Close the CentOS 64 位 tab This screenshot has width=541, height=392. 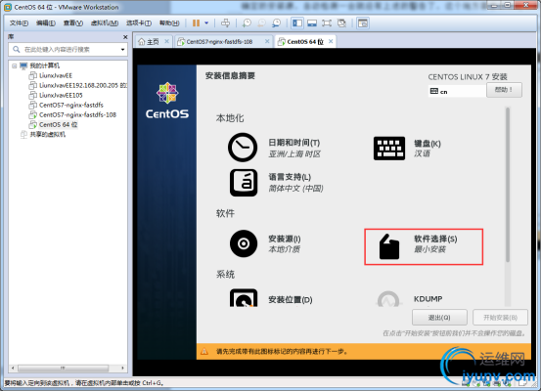[x=331, y=41]
